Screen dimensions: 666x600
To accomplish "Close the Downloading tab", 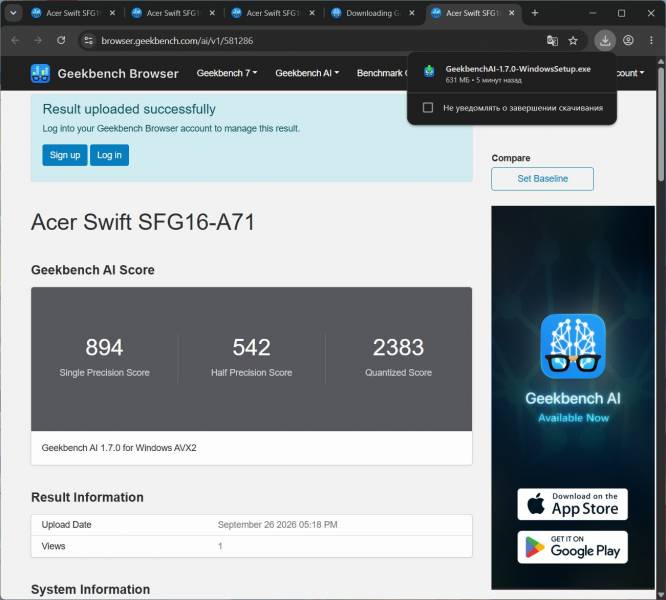I will click(x=412, y=13).
